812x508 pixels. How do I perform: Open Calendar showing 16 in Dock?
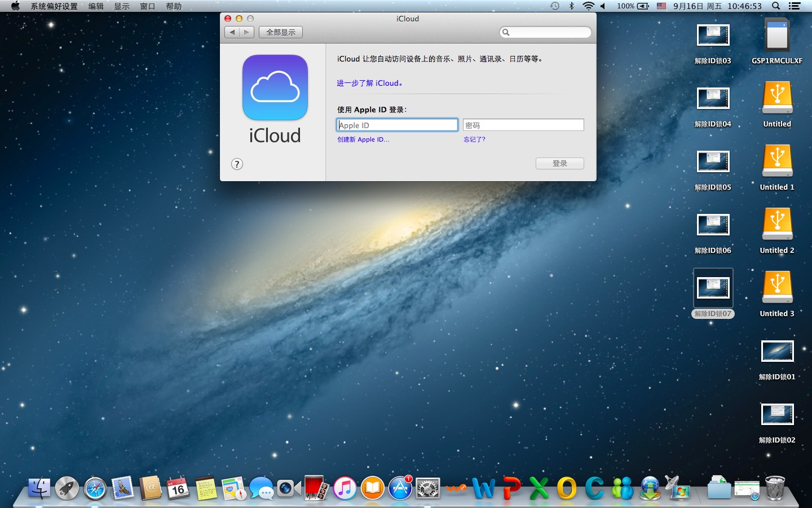click(x=178, y=488)
